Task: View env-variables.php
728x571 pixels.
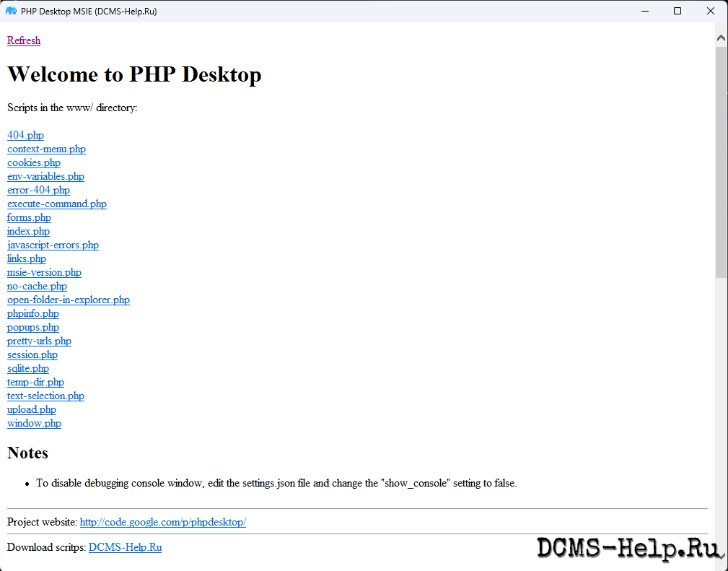Action: pyautogui.click(x=45, y=176)
